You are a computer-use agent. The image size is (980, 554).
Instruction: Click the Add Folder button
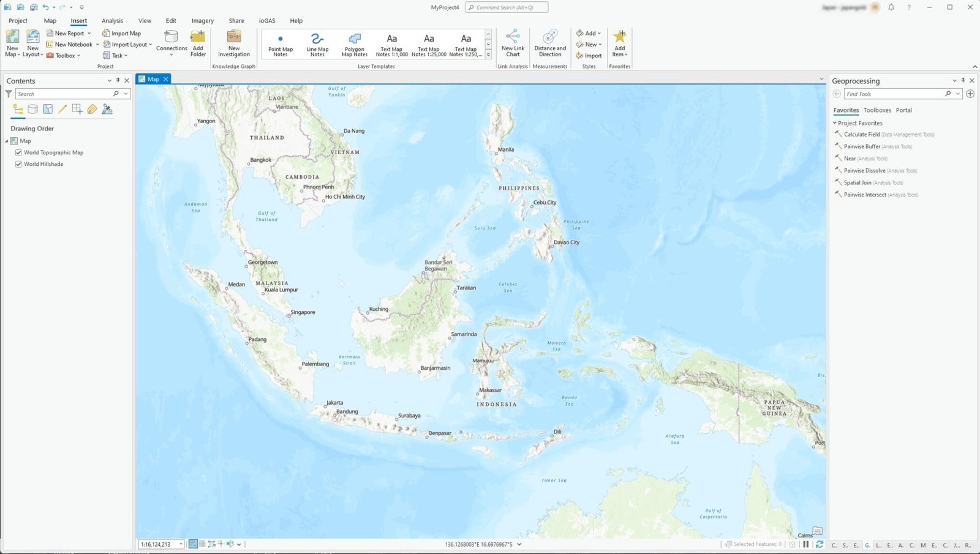point(198,43)
